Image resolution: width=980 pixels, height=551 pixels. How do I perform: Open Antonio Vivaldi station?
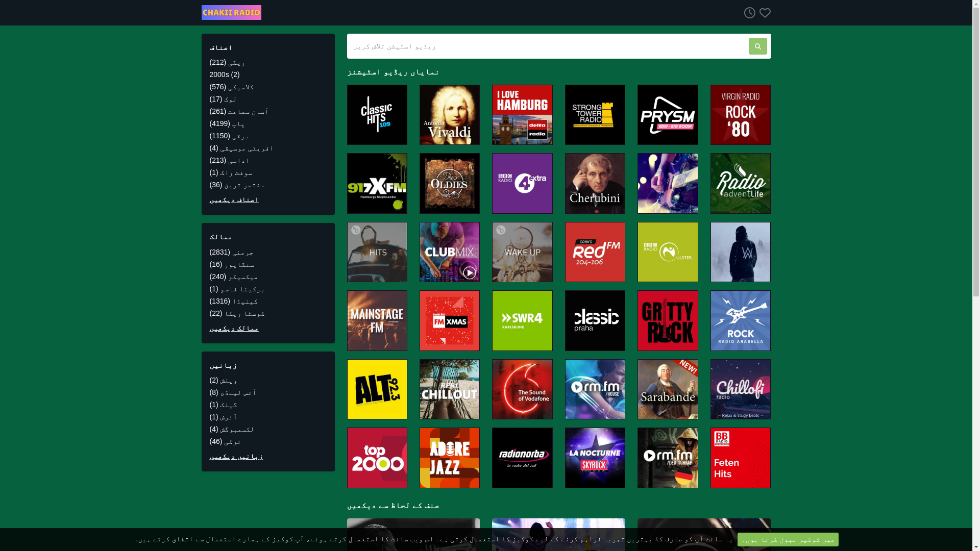tap(450, 115)
